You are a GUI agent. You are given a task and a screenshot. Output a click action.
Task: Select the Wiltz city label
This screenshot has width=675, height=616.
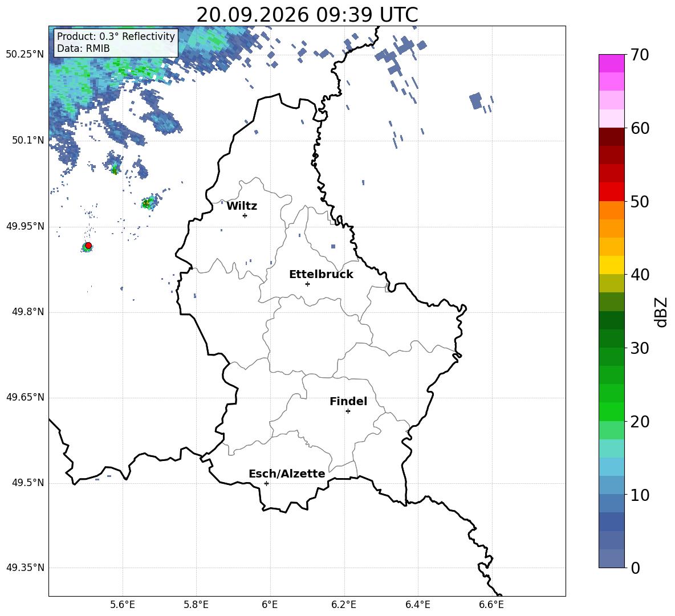coord(242,206)
